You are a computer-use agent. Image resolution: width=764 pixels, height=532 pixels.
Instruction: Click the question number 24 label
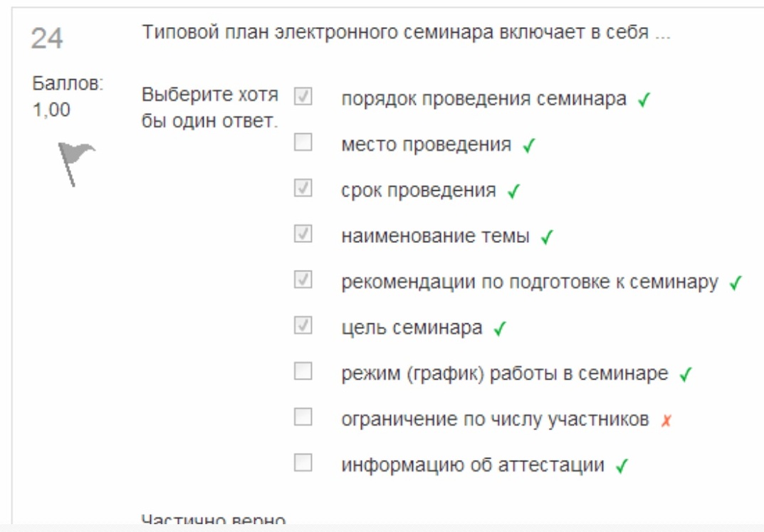[x=47, y=38]
